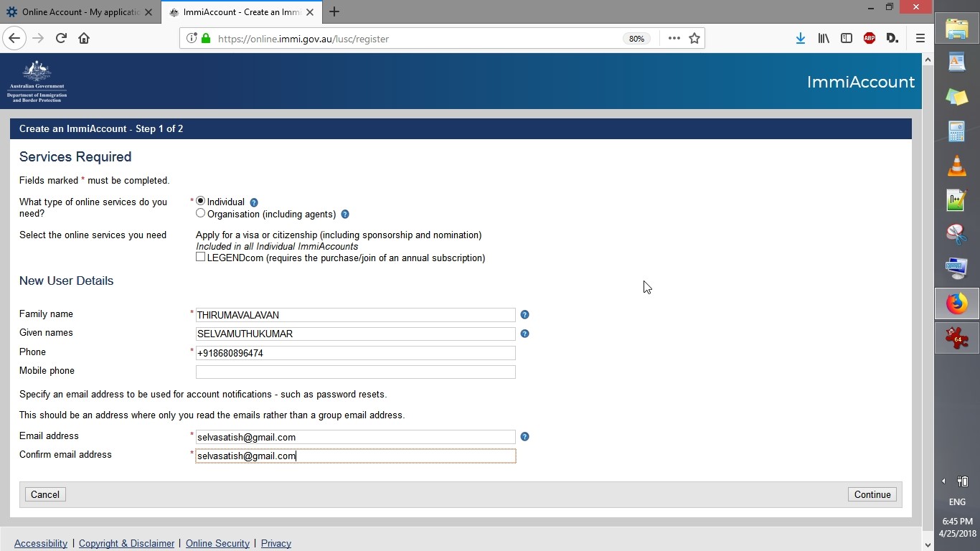Click the address bar URL

click(x=303, y=39)
